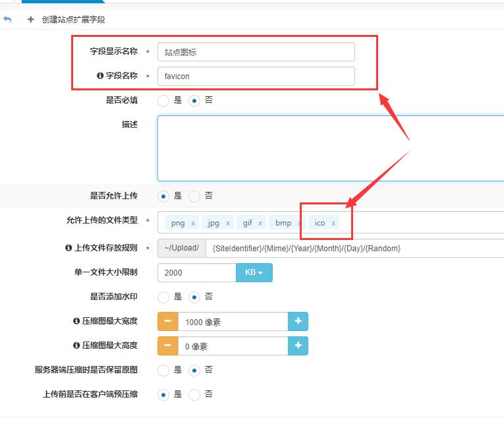Screen dimensions: 504x424
Task: Click the plus icon beside 创建站点扩展字段
Action: tap(31, 20)
